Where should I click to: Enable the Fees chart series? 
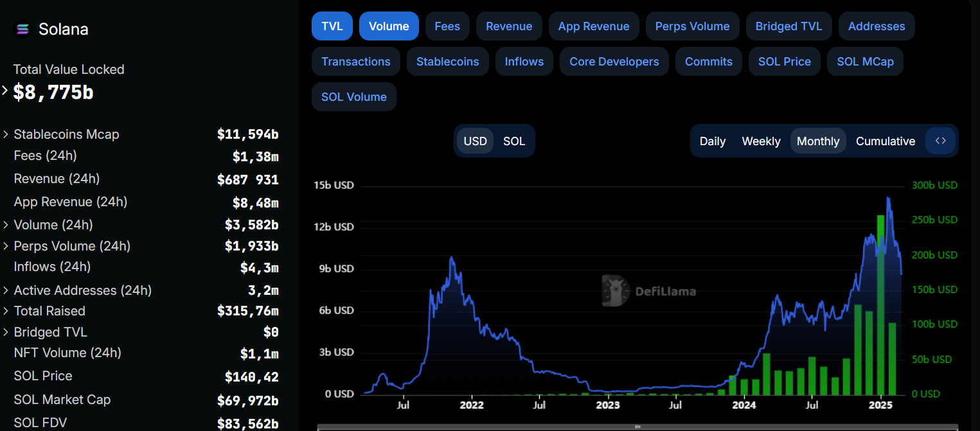click(x=447, y=26)
